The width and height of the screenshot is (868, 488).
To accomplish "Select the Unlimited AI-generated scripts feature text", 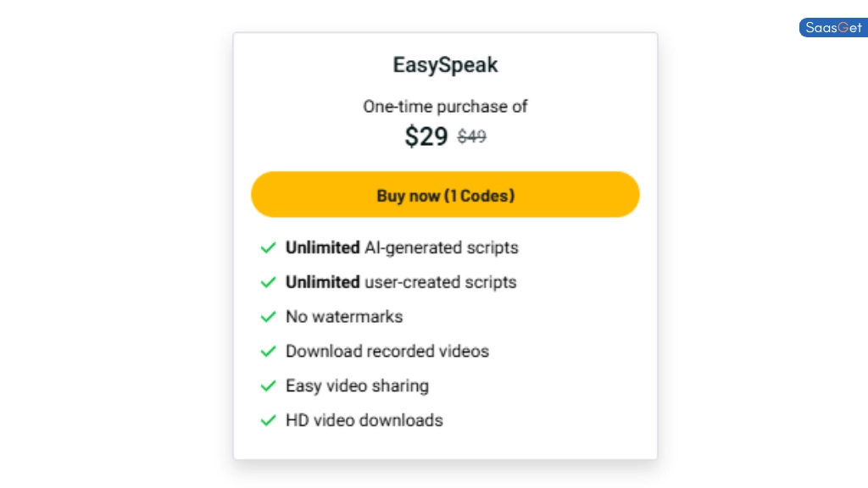I will coord(402,247).
